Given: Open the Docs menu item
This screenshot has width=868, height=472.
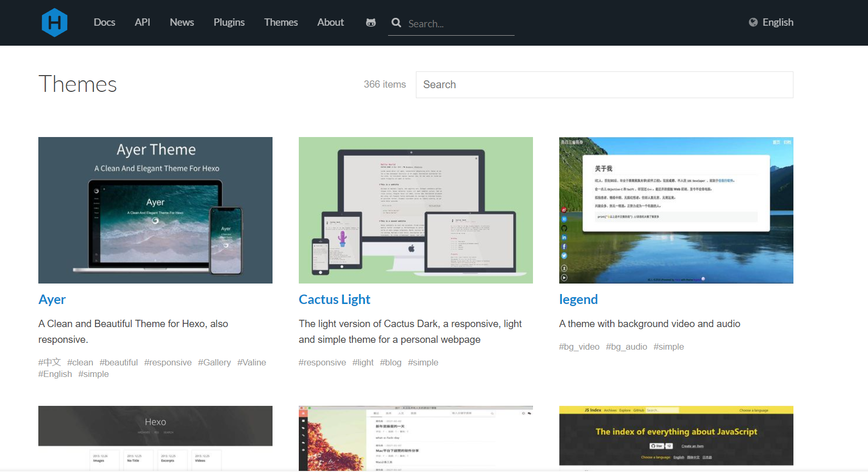Looking at the screenshot, I should (104, 22).
